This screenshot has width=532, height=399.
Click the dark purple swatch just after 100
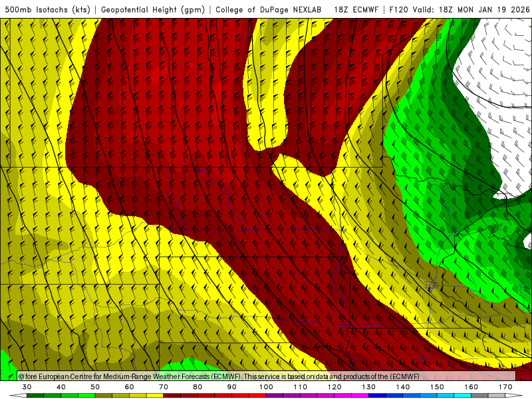(x=275, y=395)
